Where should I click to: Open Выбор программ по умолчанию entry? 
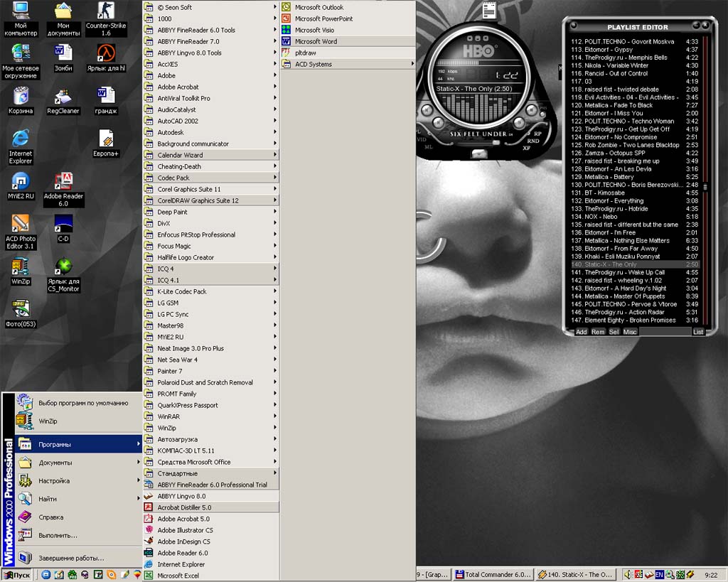click(x=78, y=403)
